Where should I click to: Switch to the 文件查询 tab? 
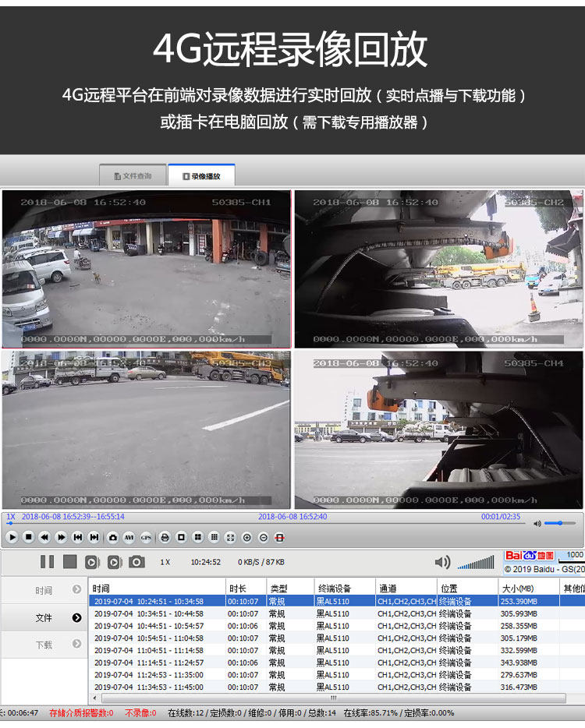click(x=133, y=176)
